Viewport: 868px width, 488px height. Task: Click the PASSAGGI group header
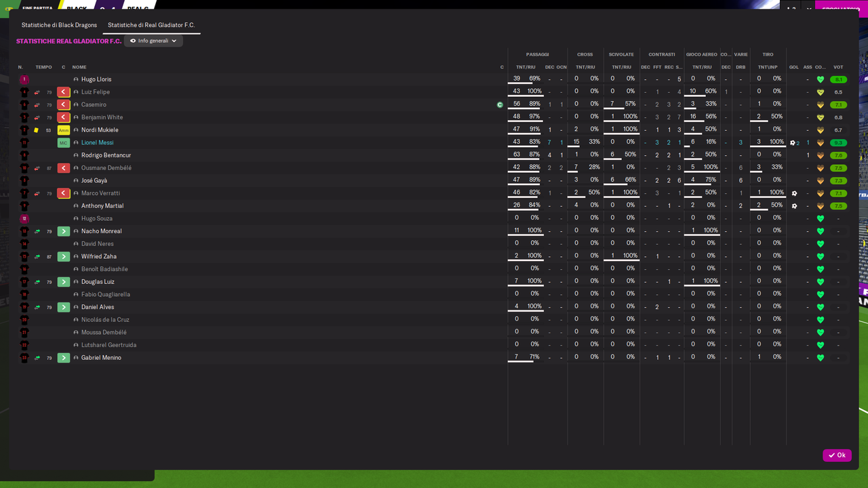pyautogui.click(x=537, y=54)
